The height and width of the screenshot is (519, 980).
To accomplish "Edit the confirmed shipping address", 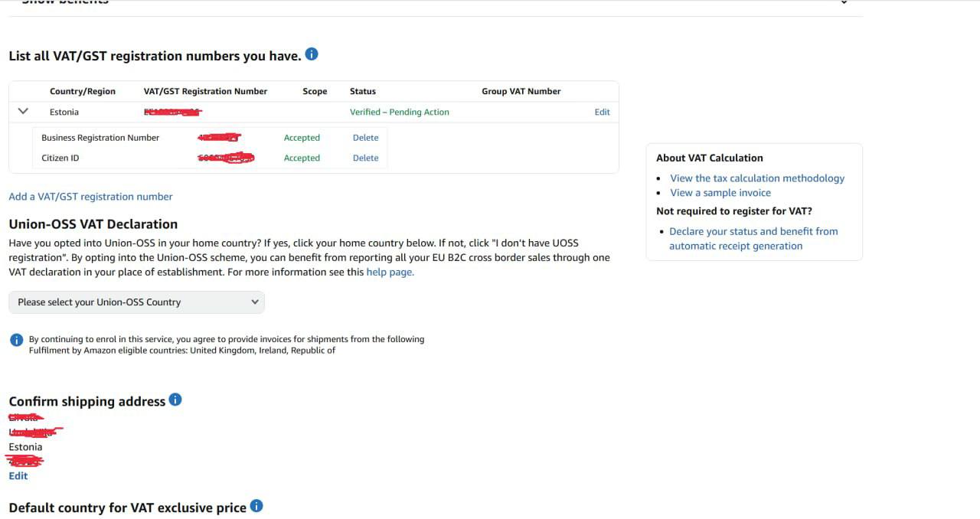I will click(x=18, y=475).
